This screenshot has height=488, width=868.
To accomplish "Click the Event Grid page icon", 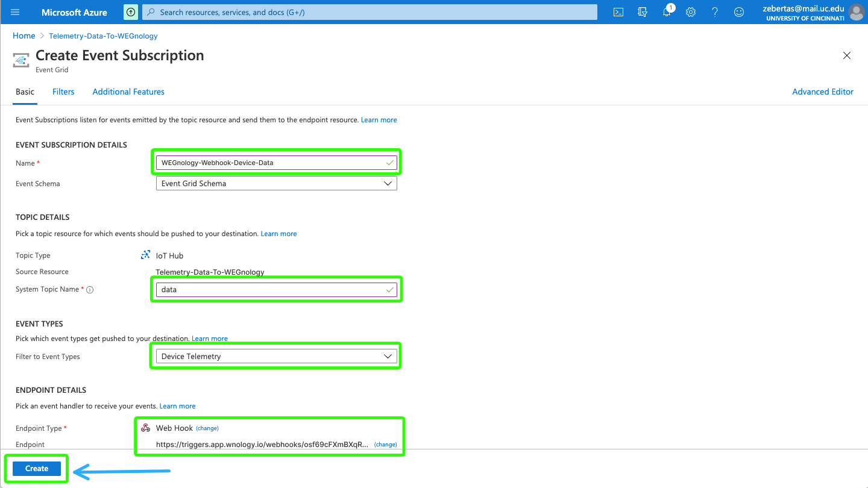I will 20,60.
